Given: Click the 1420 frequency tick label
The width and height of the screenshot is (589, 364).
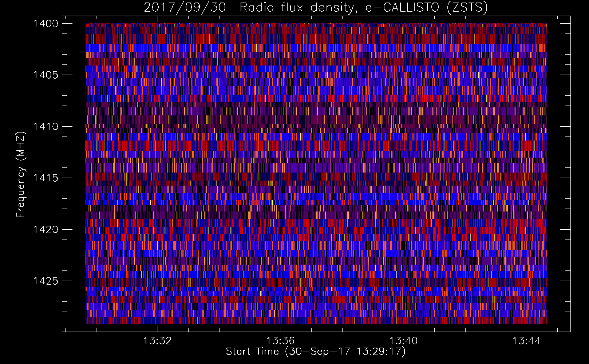Looking at the screenshot, I should click(x=46, y=229).
